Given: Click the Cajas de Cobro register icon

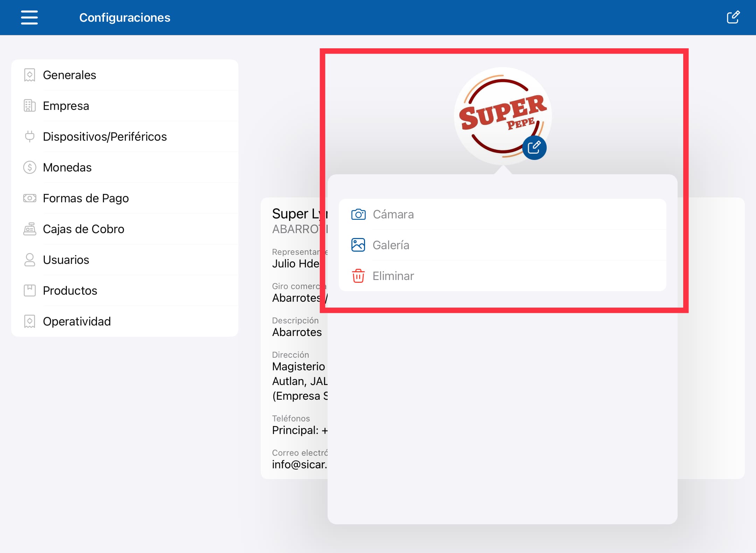Looking at the screenshot, I should point(30,229).
